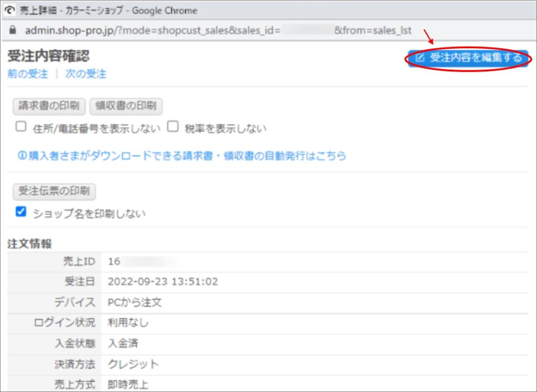Open 次の受注 (next order) link

tap(85, 74)
